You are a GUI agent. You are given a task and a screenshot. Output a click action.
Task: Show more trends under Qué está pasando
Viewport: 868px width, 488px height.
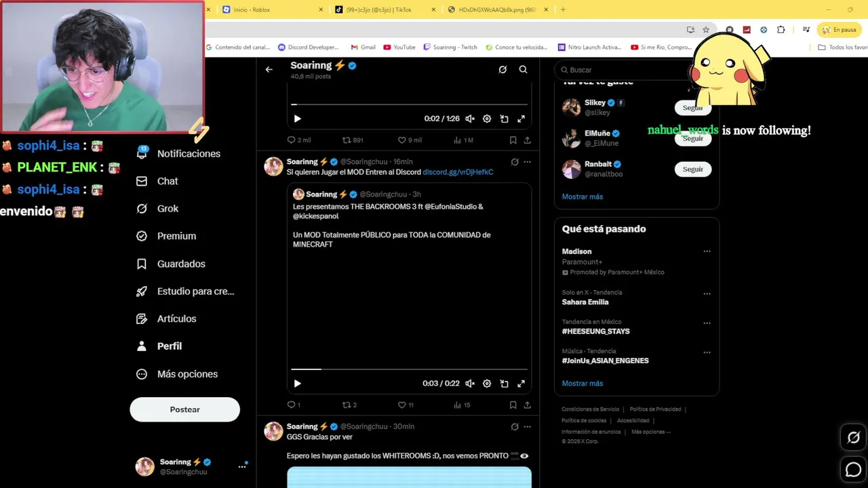[583, 384]
